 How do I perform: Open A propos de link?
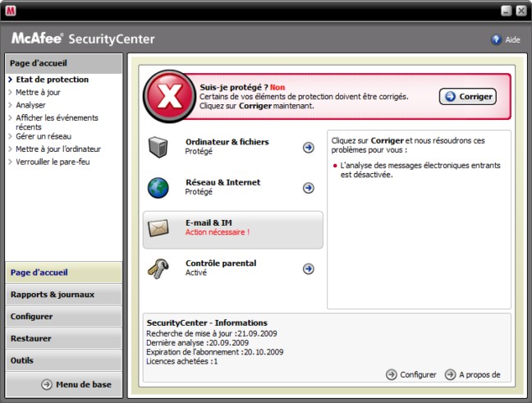click(479, 374)
